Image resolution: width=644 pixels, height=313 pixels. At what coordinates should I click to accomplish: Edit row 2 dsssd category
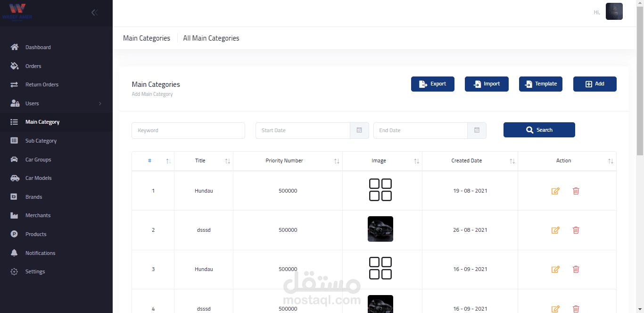pos(555,230)
